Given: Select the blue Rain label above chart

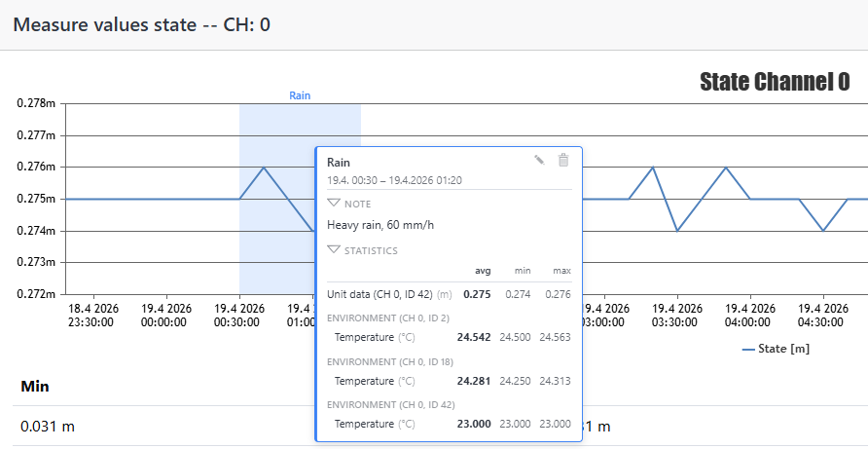Looking at the screenshot, I should click(300, 95).
